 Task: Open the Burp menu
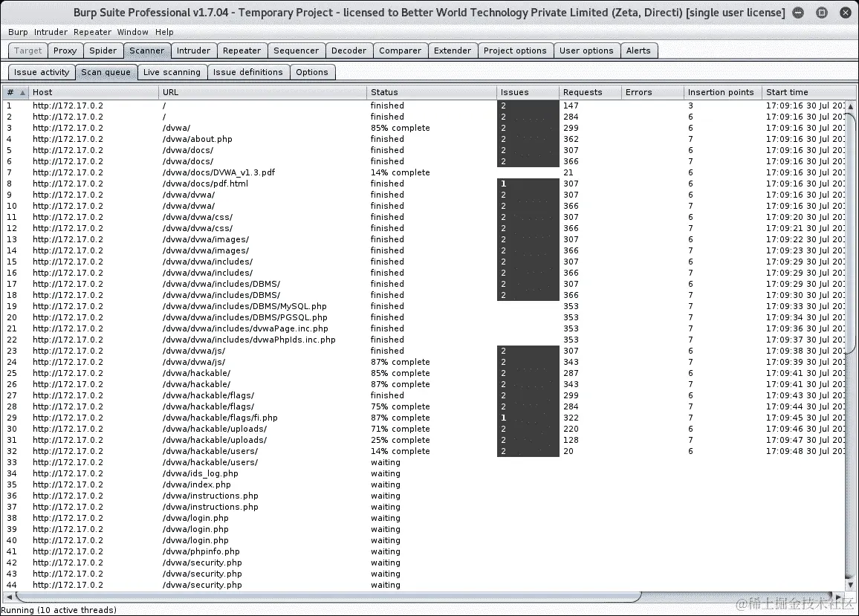point(18,33)
